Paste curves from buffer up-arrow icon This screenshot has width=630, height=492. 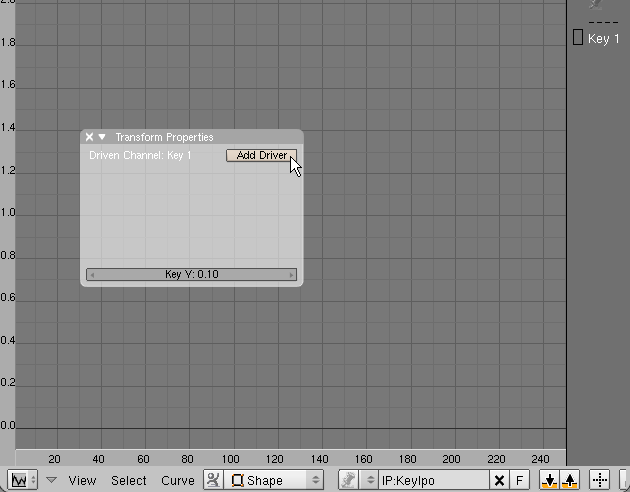point(569,480)
